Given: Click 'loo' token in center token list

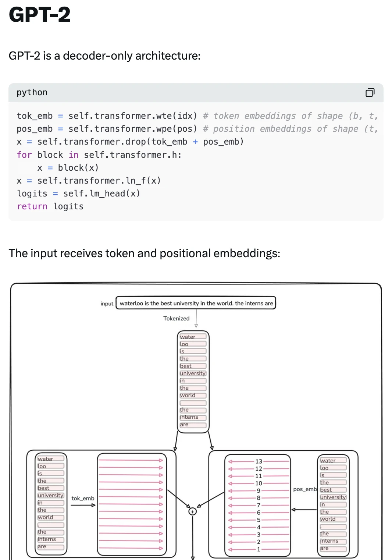Looking at the screenshot, I should tap(193, 344).
